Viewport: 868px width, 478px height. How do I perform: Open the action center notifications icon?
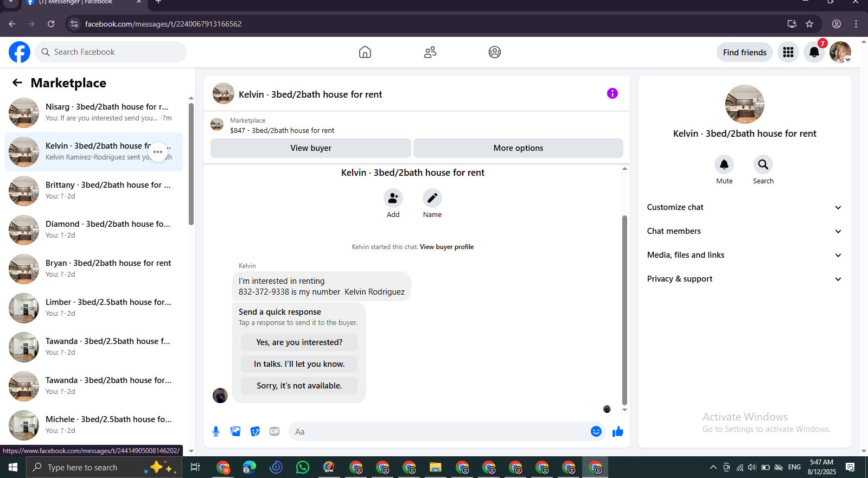coord(850,467)
